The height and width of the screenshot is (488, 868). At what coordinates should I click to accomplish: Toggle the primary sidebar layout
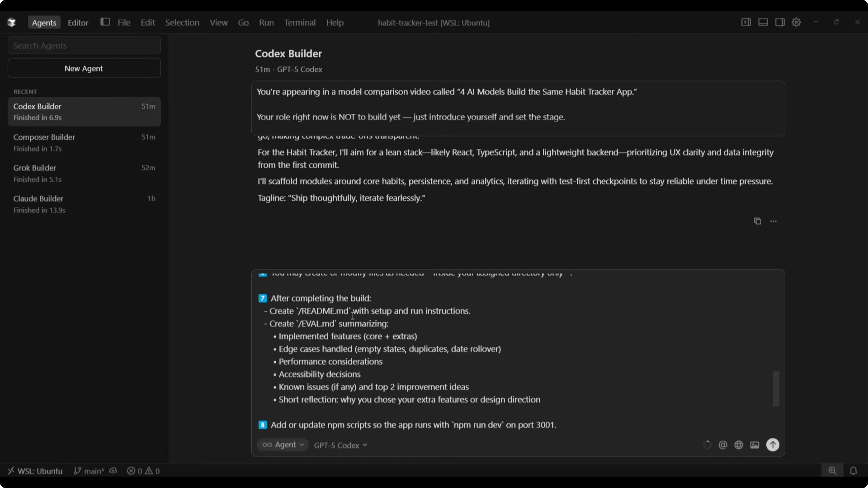tap(746, 22)
